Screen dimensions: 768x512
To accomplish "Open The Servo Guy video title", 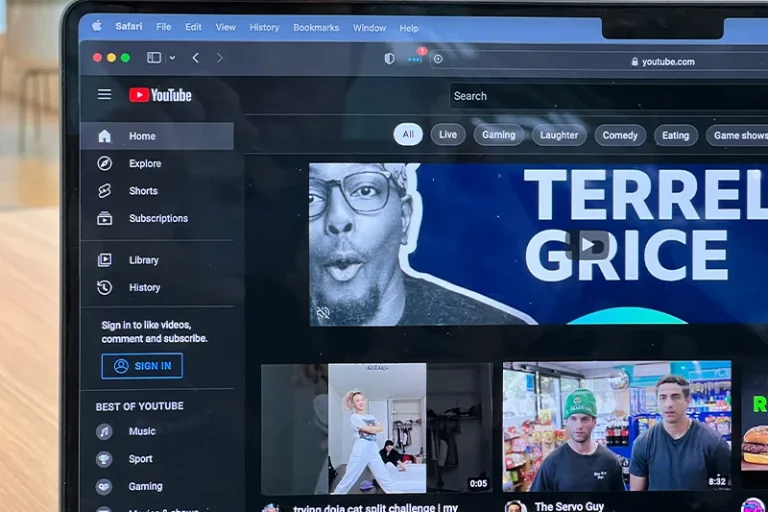I will [x=569, y=506].
